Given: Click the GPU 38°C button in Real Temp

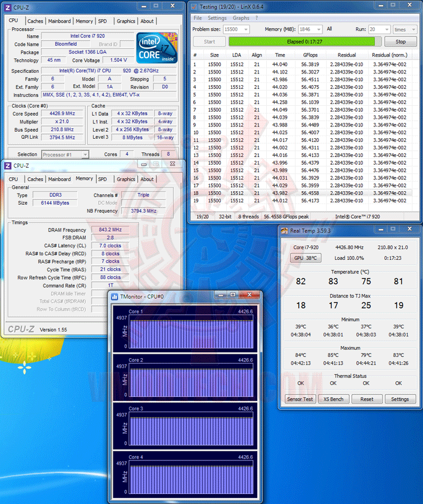Looking at the screenshot, I should pyautogui.click(x=305, y=258).
